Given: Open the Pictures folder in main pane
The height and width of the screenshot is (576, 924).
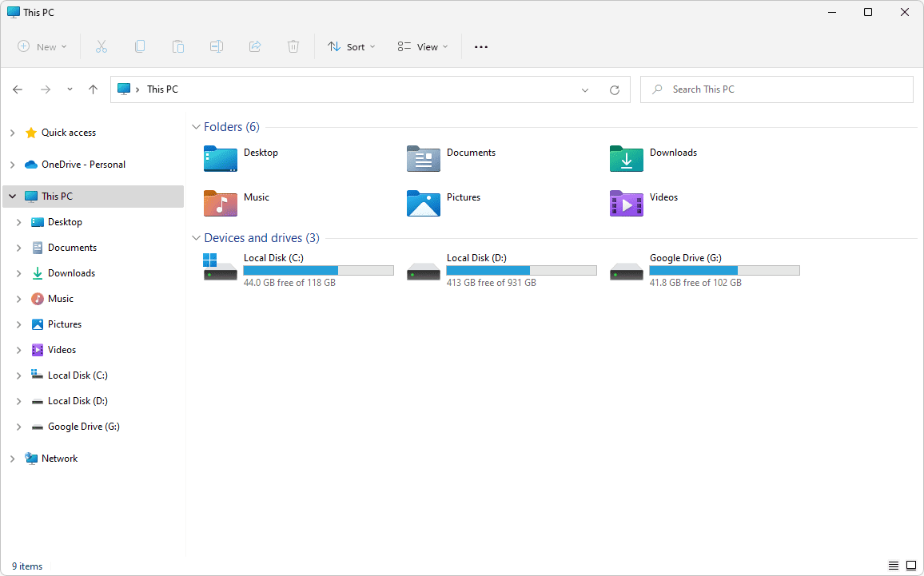Looking at the screenshot, I should coord(424,204).
